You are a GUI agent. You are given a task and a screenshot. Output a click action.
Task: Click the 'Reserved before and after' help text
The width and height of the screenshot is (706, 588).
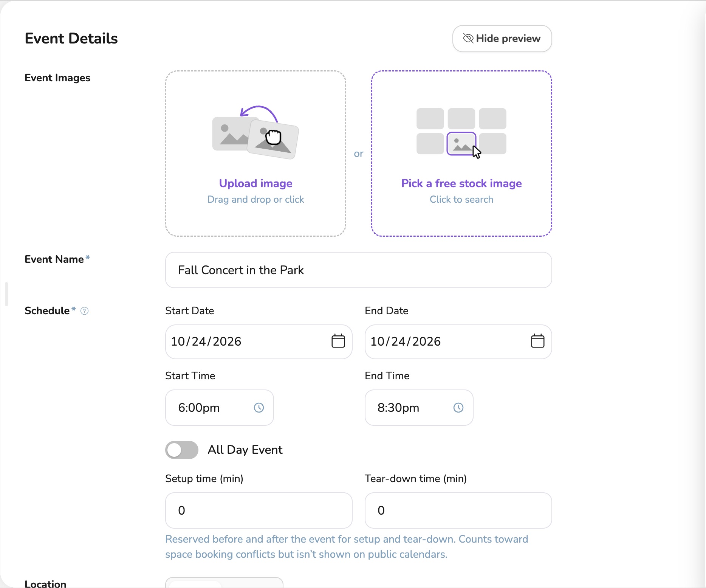pos(347,547)
